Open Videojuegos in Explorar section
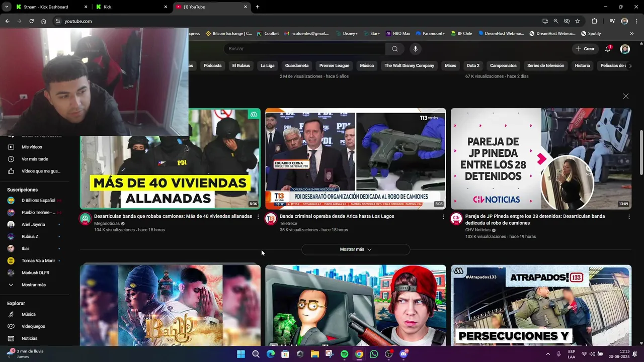Viewport: 644px width, 362px height. tap(34, 326)
